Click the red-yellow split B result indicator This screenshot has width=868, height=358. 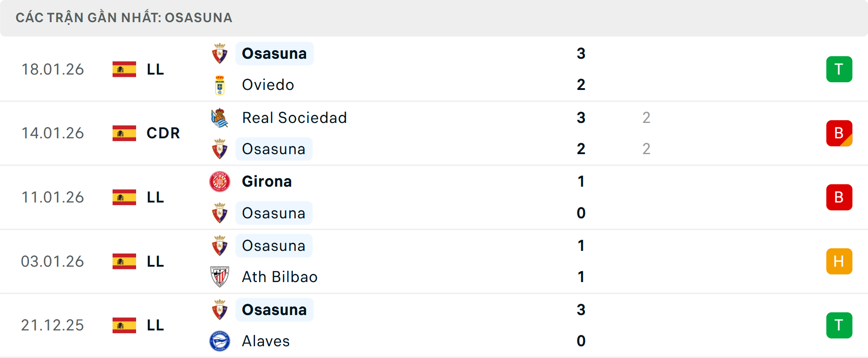839,133
